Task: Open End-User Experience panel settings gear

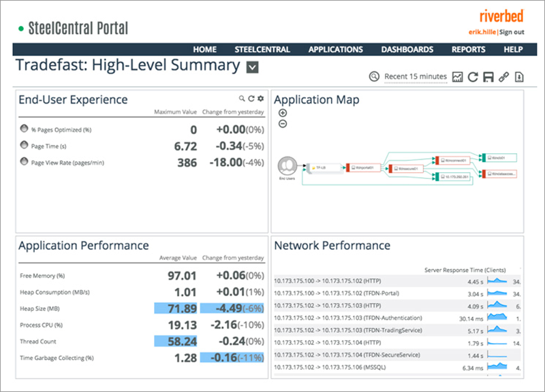Action: (261, 99)
